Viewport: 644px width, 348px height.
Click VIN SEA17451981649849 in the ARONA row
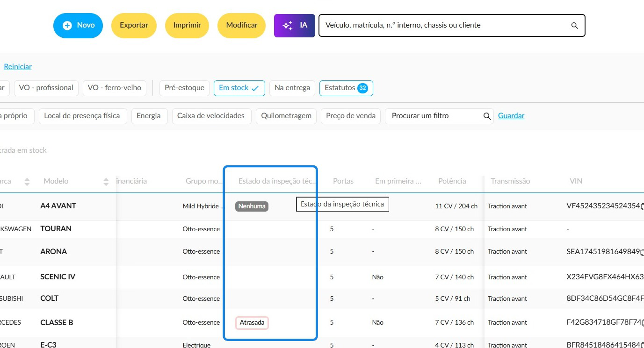click(603, 252)
